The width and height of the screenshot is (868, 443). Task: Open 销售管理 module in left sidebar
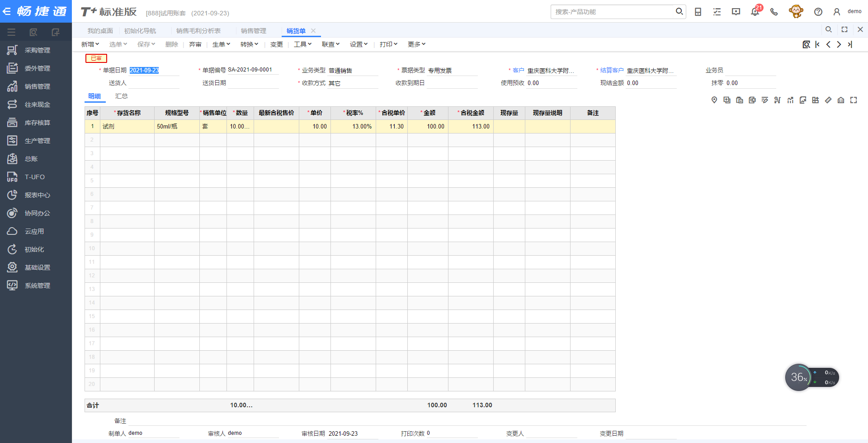(36, 86)
